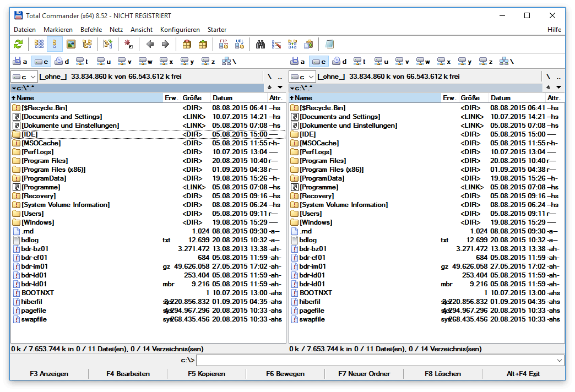This screenshot has height=392, width=575.
Task: Select [Program Files (x86)] in left panel
Action: point(148,170)
